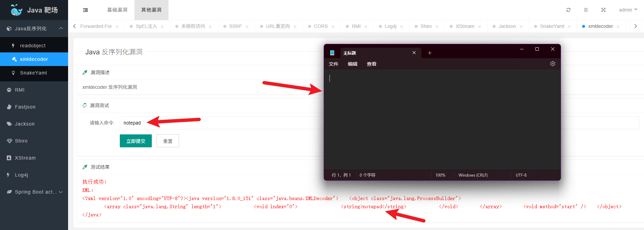Viewport: 644px width, 230px height.
Task: Click the 重置 reset button
Action: click(x=167, y=141)
